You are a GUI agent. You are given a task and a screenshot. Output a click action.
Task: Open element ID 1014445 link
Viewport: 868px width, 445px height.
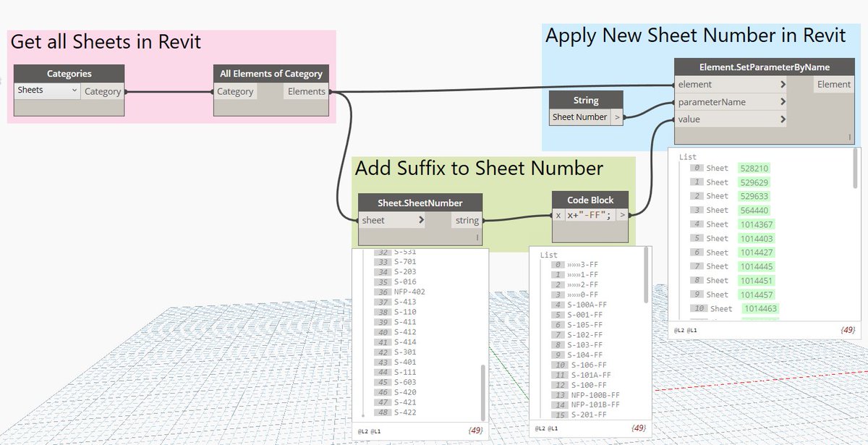(x=756, y=266)
